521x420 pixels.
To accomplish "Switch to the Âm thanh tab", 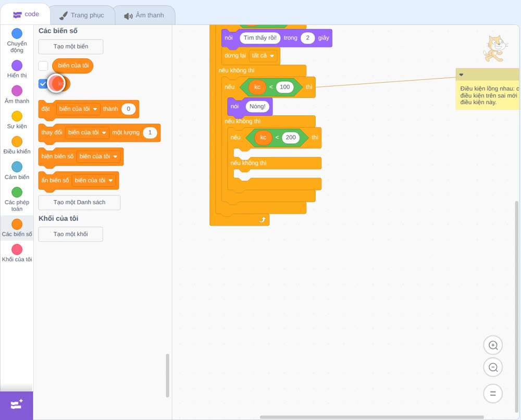I will point(144,15).
